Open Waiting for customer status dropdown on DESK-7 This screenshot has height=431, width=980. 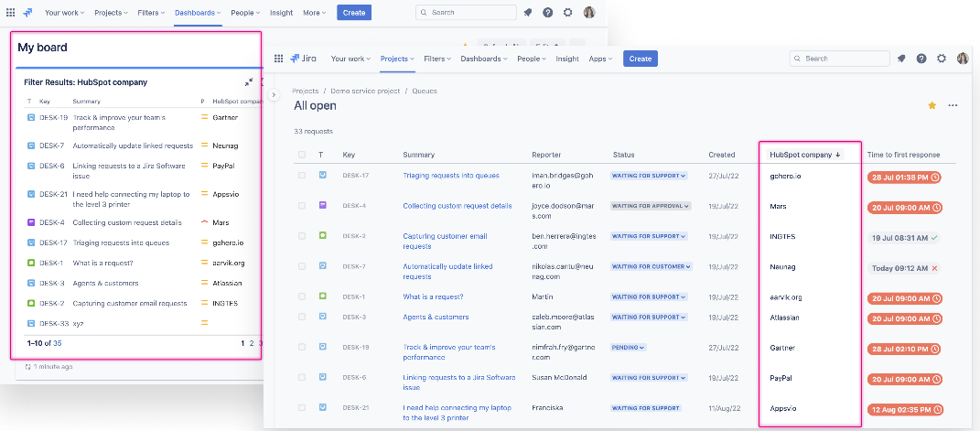[x=652, y=266]
